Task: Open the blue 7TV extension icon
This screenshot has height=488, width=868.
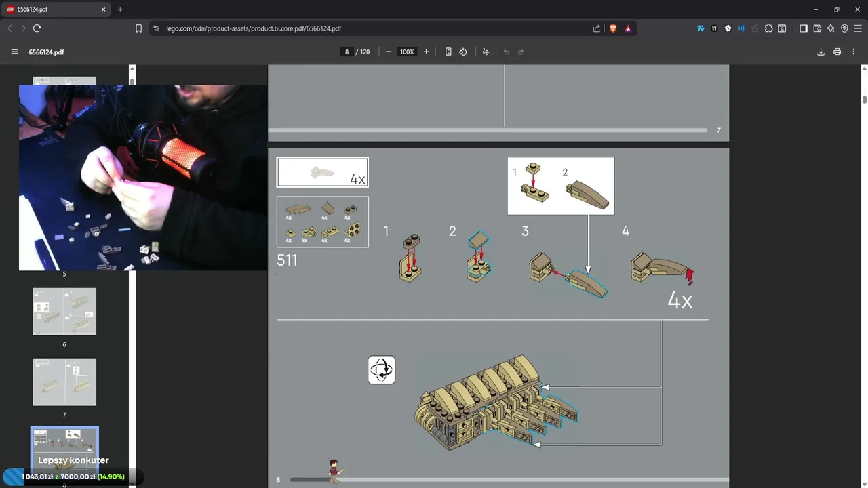Action: [701, 28]
